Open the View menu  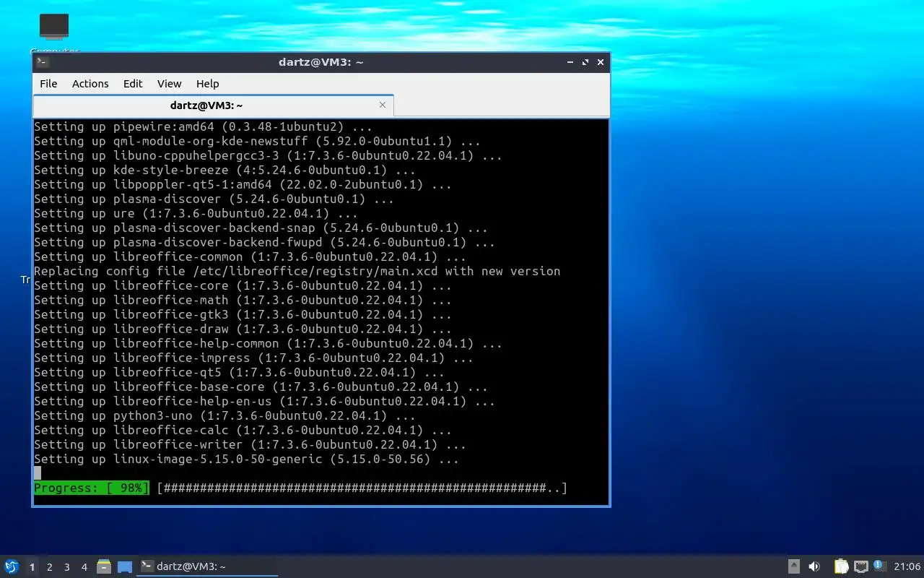pos(170,84)
